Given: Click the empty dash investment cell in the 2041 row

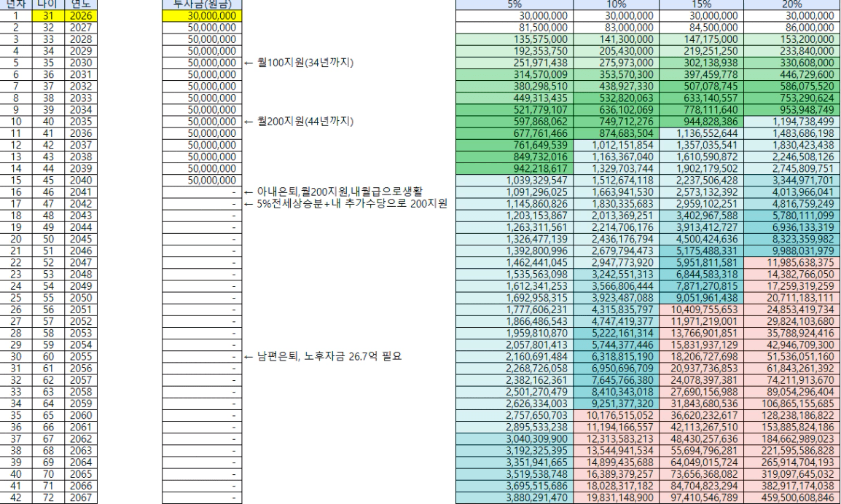Looking at the screenshot, I should coord(202,192).
